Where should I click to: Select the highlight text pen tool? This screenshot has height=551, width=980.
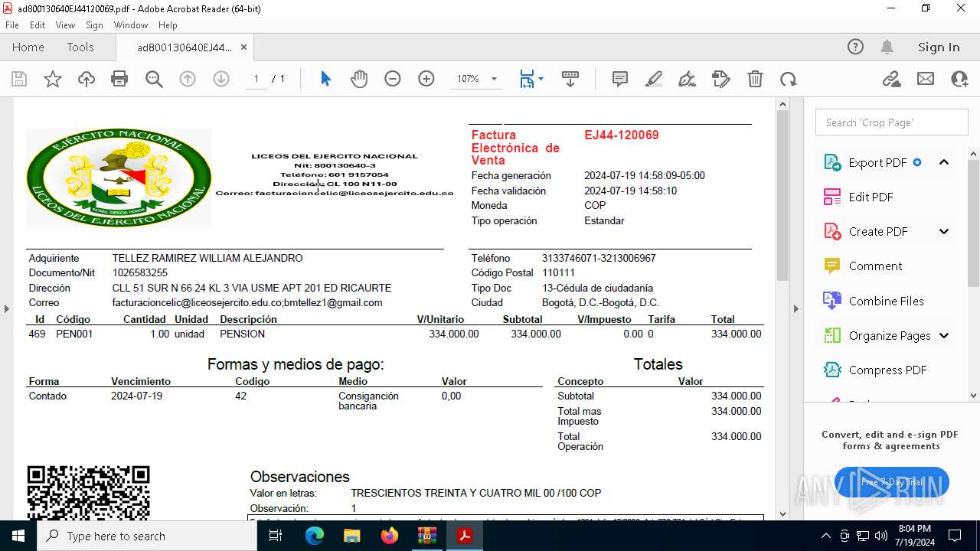pyautogui.click(x=654, y=79)
